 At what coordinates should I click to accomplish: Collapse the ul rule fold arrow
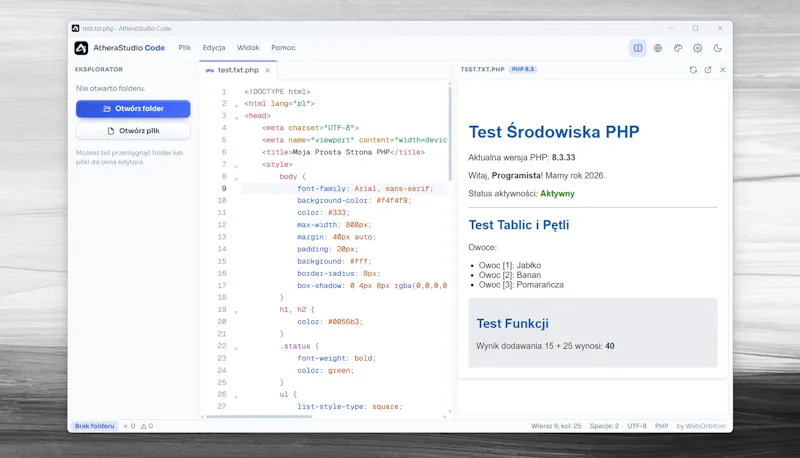point(236,396)
